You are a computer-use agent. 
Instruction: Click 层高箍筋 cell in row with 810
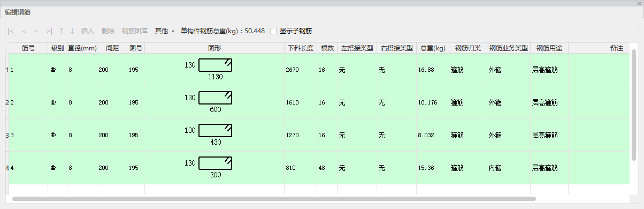549,168
